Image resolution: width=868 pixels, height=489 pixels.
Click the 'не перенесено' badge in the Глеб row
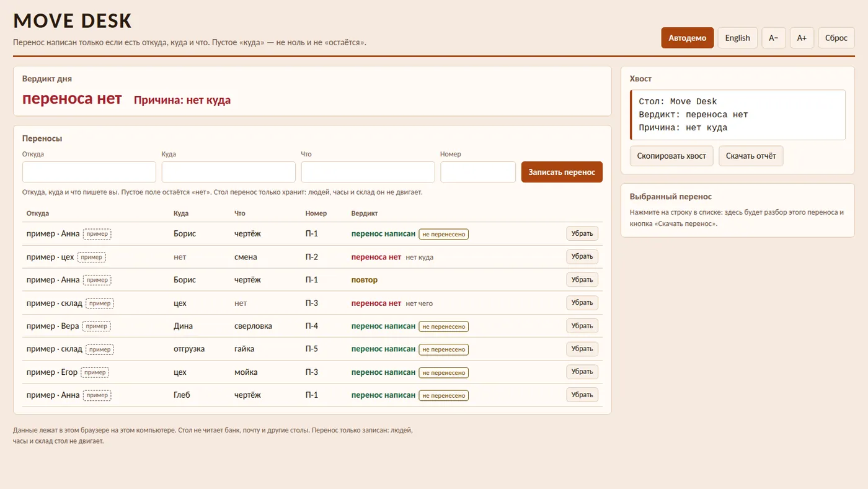pos(443,395)
